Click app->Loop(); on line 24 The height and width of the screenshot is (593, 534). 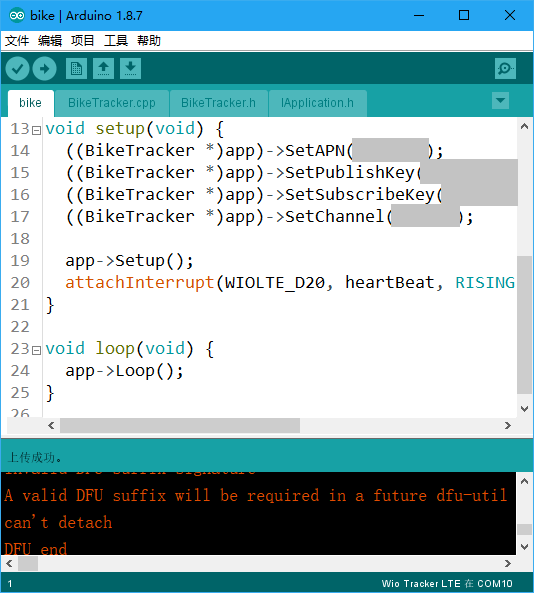[x=124, y=371]
